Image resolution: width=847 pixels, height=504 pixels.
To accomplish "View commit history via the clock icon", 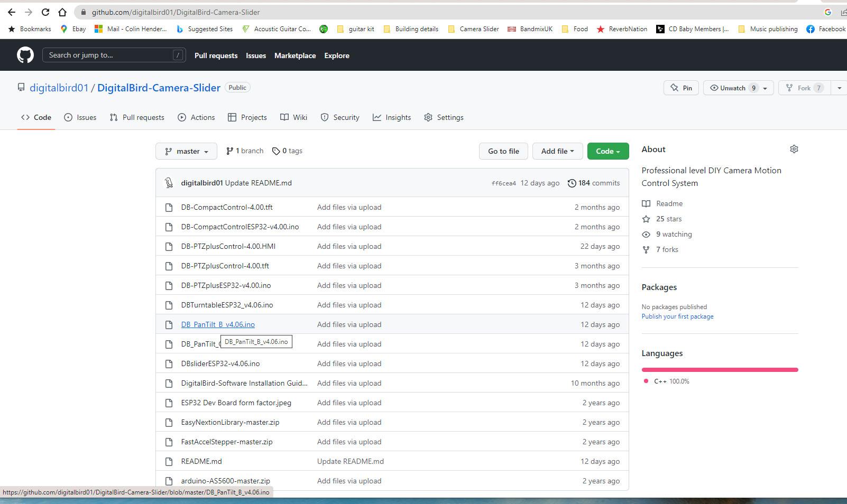I will click(572, 183).
